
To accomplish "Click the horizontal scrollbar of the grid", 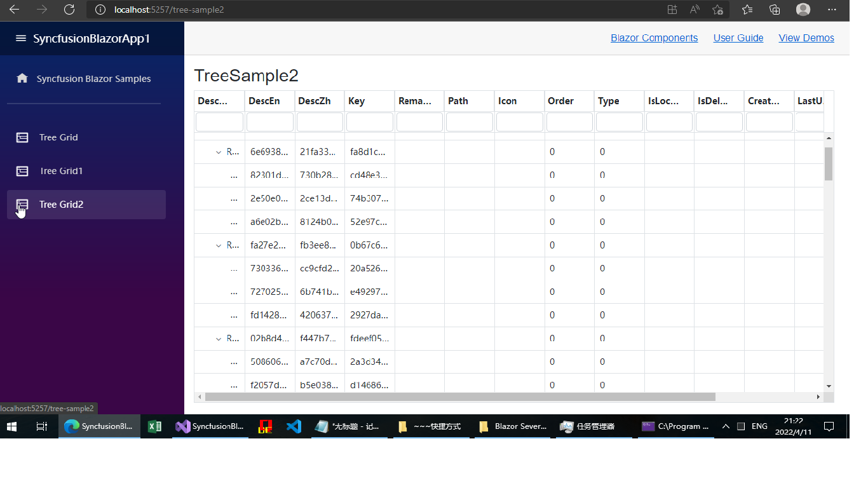I will (x=460, y=397).
